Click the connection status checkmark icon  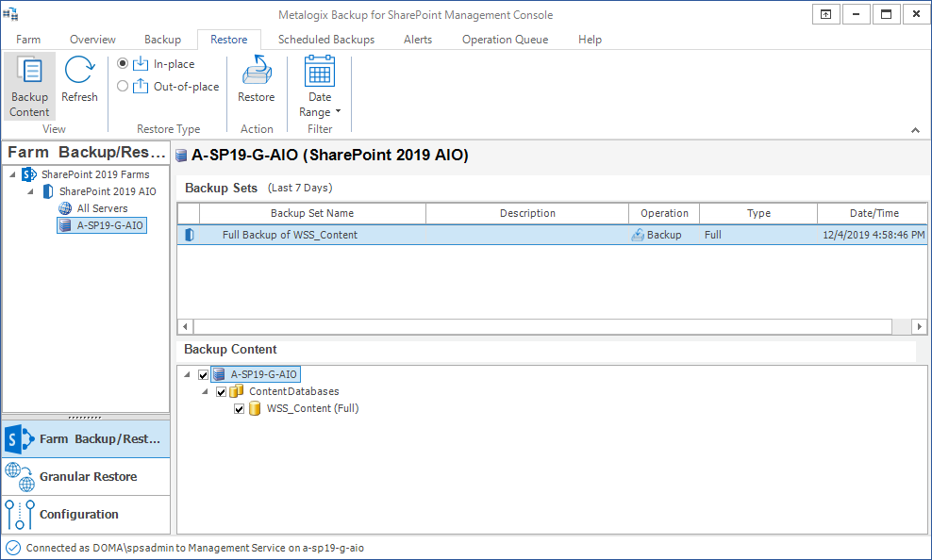[x=13, y=548]
